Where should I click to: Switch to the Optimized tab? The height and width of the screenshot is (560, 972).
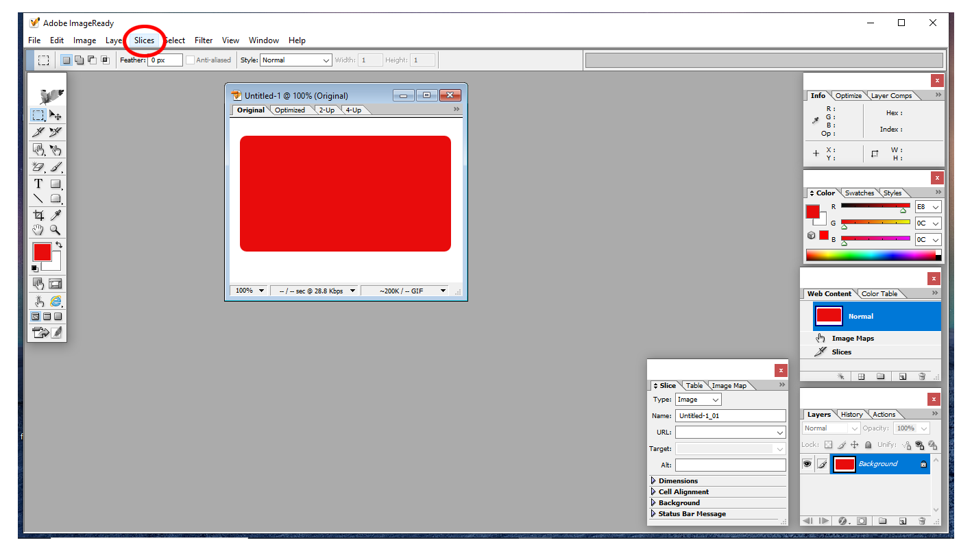(290, 110)
